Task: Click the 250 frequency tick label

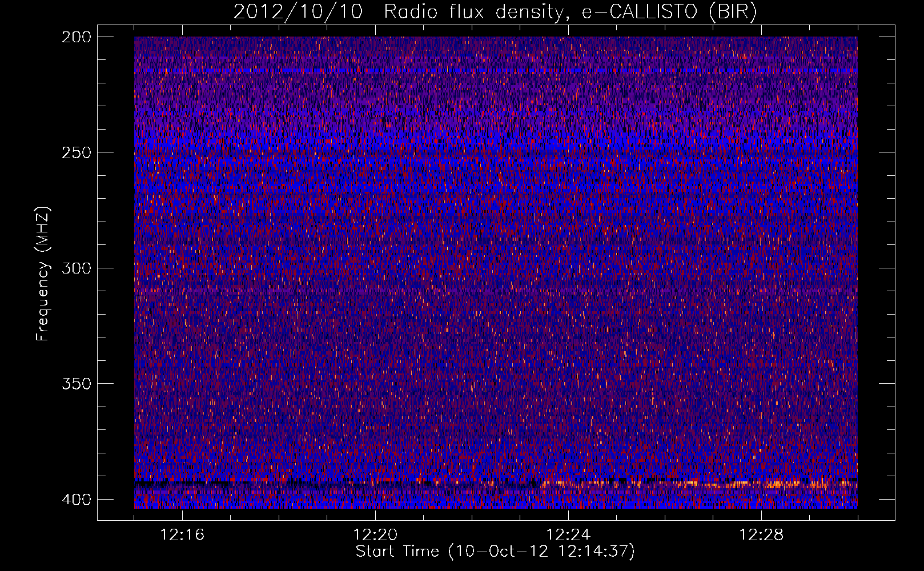Action: click(x=76, y=152)
